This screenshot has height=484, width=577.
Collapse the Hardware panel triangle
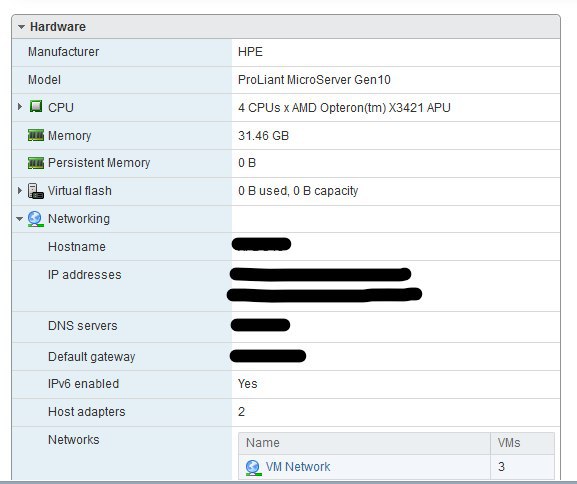click(21, 27)
